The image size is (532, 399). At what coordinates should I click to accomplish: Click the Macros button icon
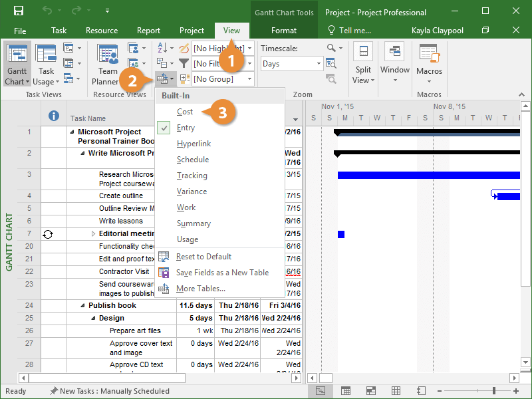pos(429,55)
